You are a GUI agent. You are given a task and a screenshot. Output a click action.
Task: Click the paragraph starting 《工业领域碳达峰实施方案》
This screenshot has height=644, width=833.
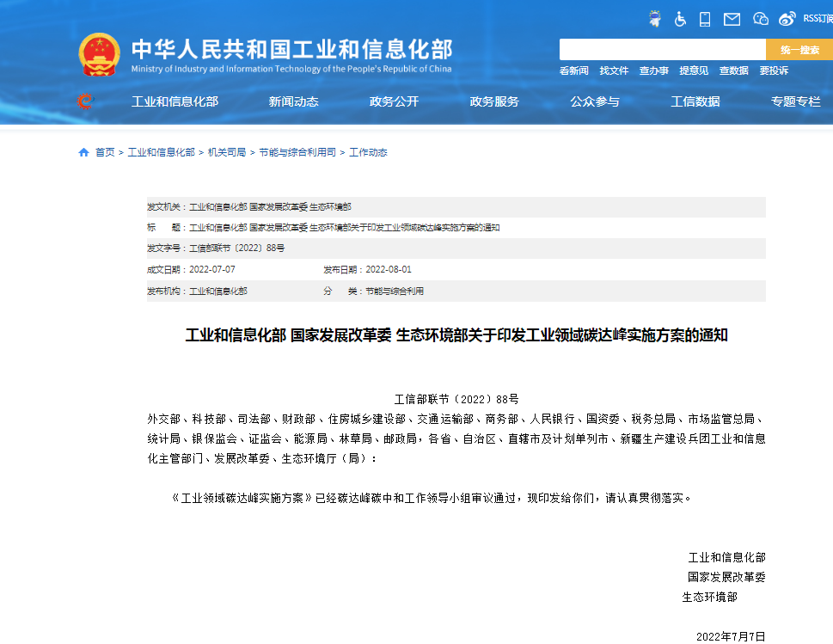(431, 498)
